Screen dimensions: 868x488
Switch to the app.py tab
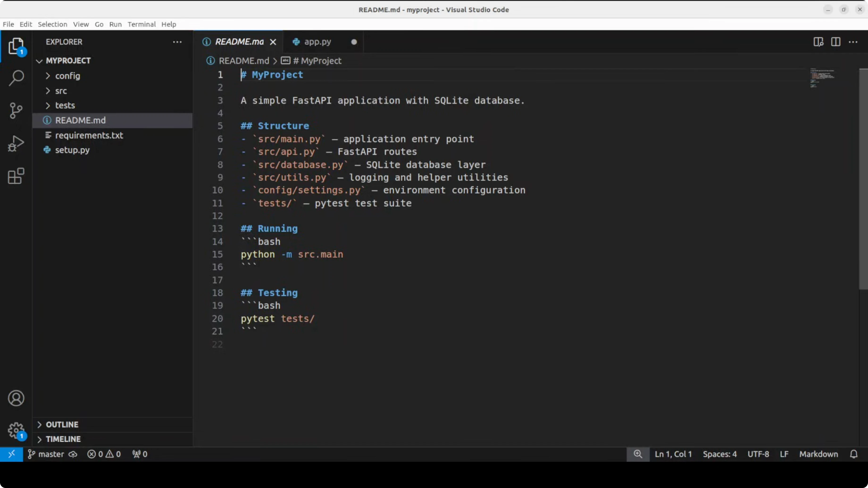pyautogui.click(x=317, y=42)
